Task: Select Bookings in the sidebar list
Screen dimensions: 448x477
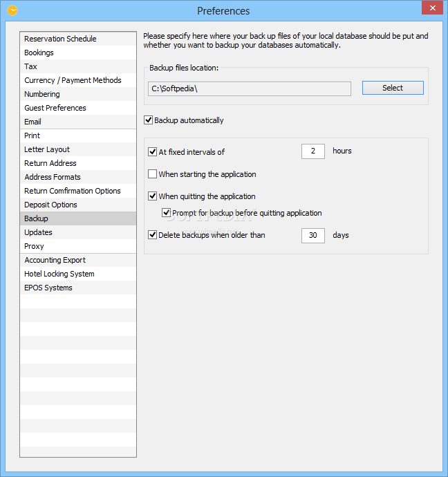Action: pyautogui.click(x=78, y=53)
